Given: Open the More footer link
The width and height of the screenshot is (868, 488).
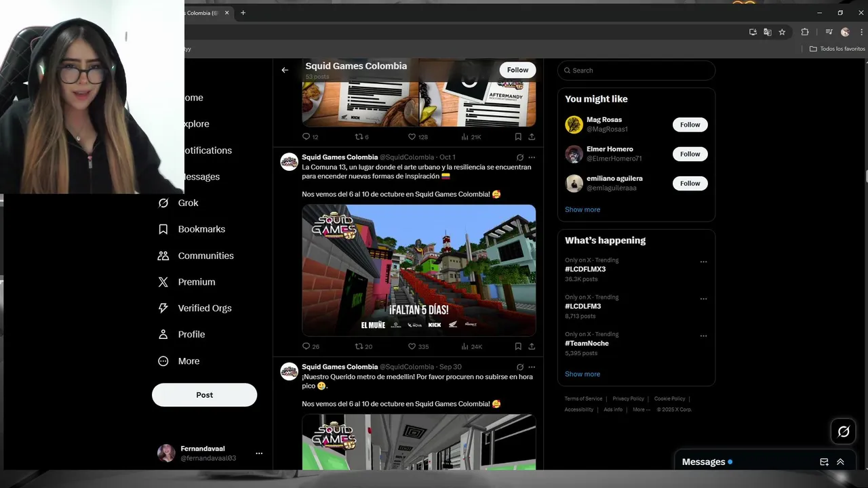Looking at the screenshot, I should click(641, 409).
